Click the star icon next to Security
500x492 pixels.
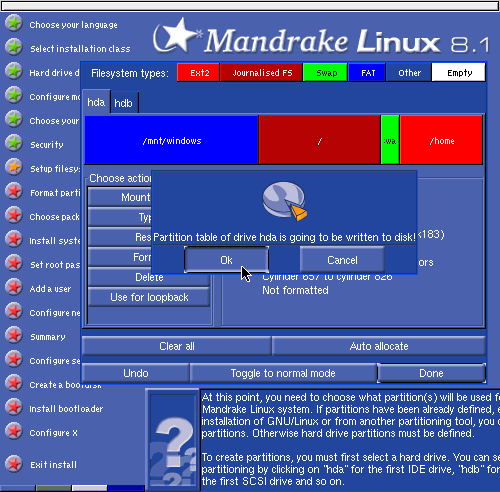(x=14, y=143)
